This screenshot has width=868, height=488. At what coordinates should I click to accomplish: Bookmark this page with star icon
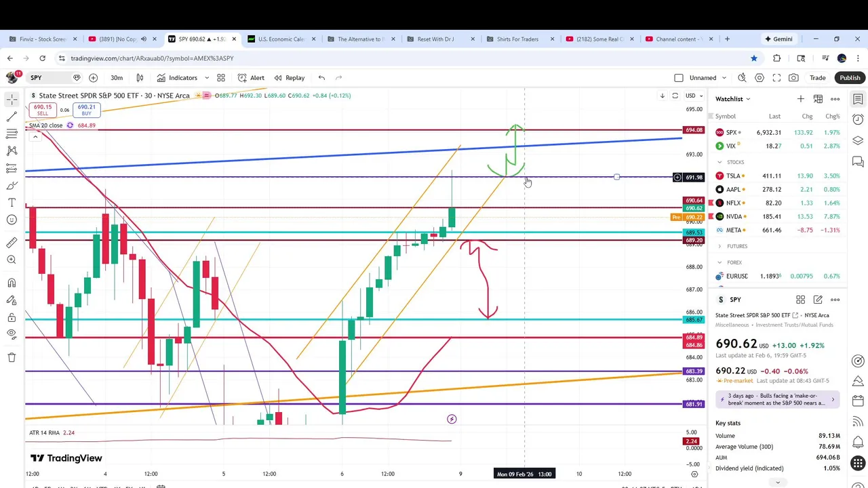coord(754,58)
